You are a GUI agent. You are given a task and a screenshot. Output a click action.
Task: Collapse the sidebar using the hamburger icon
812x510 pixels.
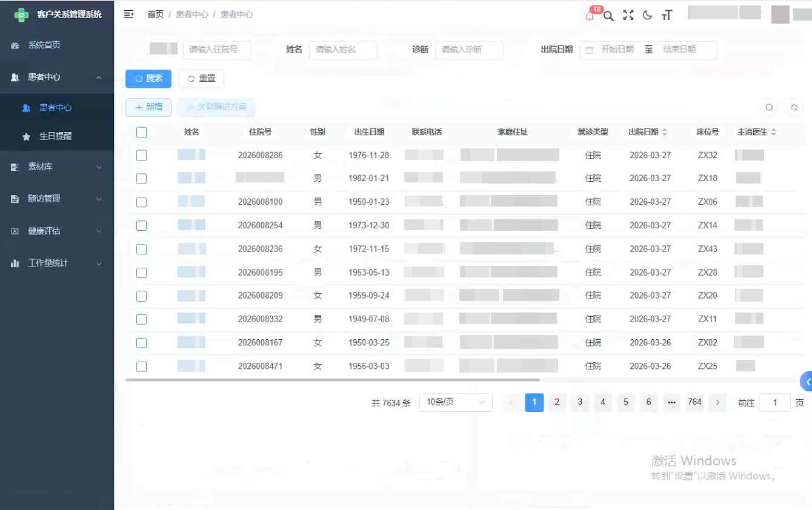(x=128, y=15)
